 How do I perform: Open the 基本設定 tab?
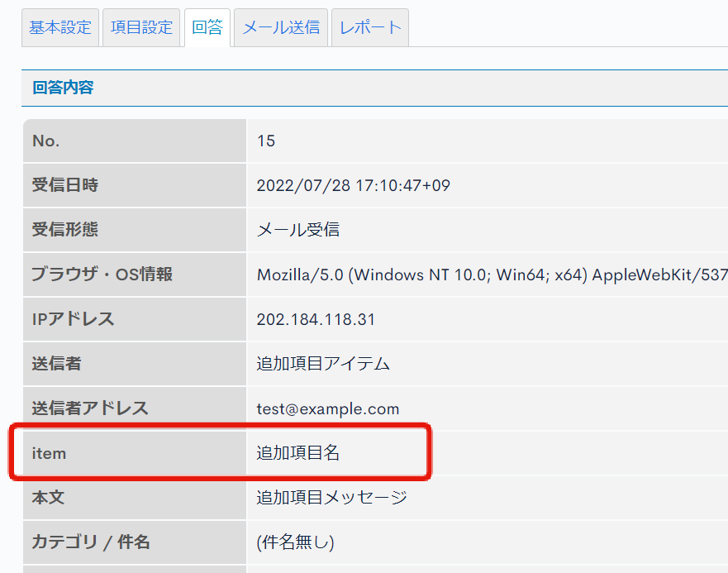[x=60, y=27]
